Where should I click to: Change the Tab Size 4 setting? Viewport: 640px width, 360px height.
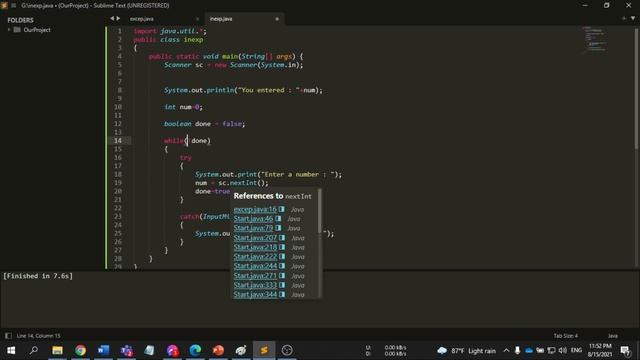click(565, 336)
